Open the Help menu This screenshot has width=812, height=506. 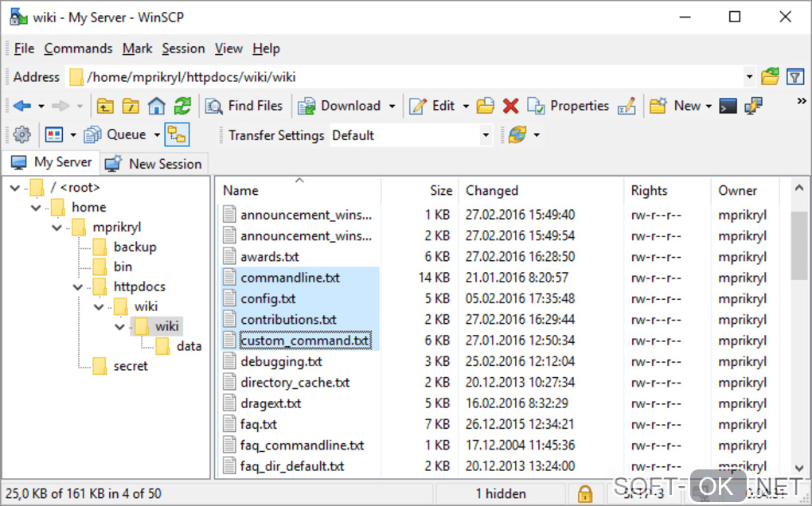click(x=266, y=49)
